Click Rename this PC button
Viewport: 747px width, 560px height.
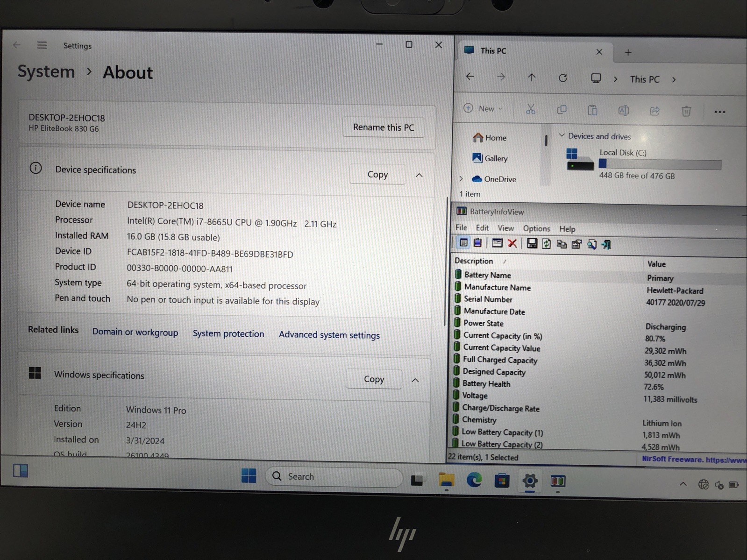click(384, 127)
